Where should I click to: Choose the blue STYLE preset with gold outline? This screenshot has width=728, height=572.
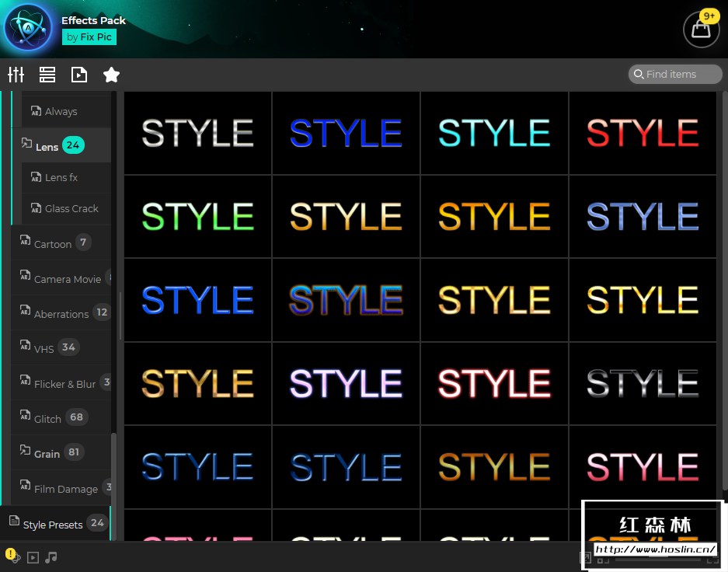346,300
